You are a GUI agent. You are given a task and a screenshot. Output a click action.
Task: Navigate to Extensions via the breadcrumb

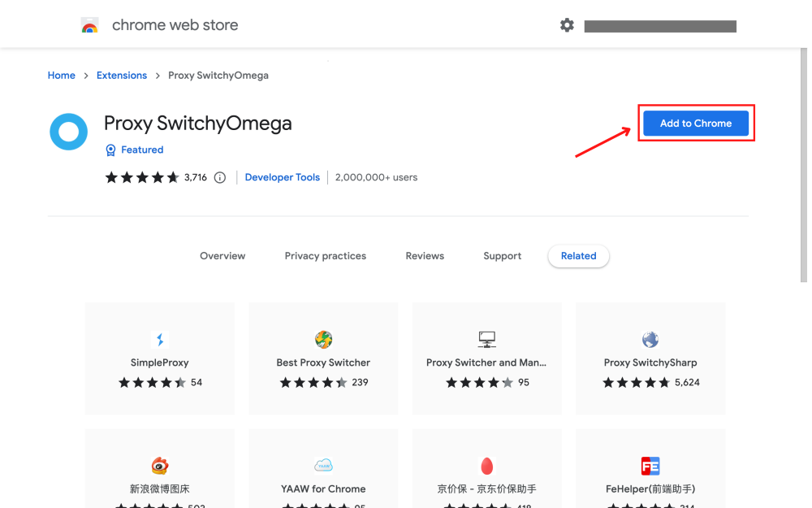[x=122, y=75]
